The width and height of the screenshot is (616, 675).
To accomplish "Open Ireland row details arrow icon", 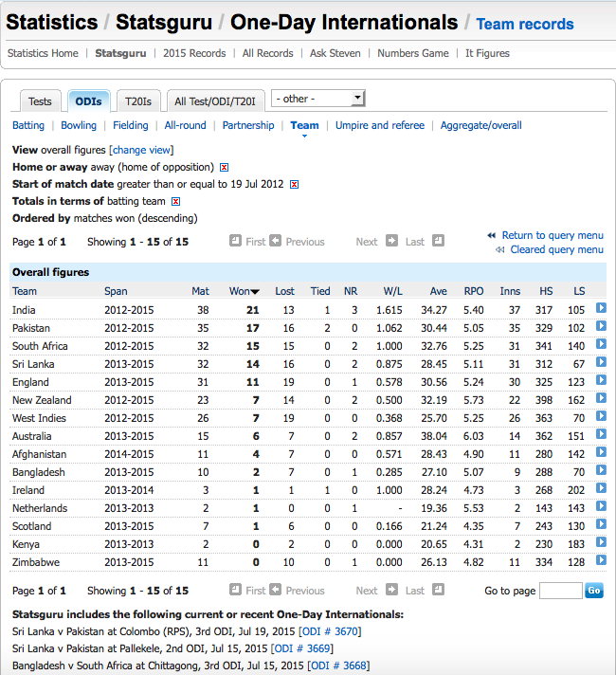I will (601, 488).
